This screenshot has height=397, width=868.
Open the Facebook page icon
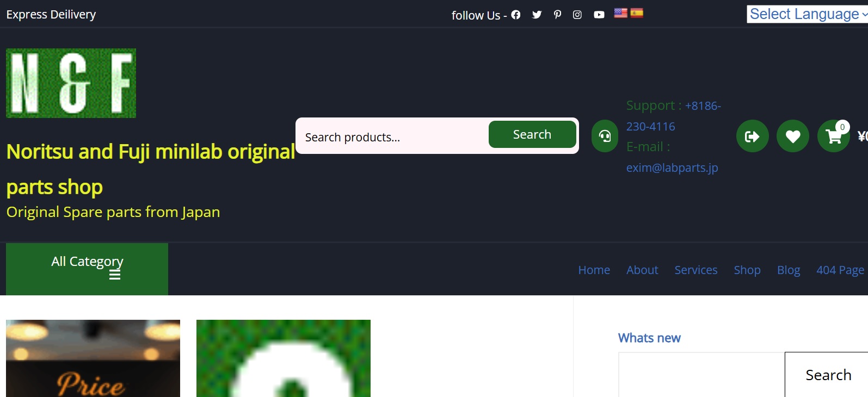click(x=515, y=15)
